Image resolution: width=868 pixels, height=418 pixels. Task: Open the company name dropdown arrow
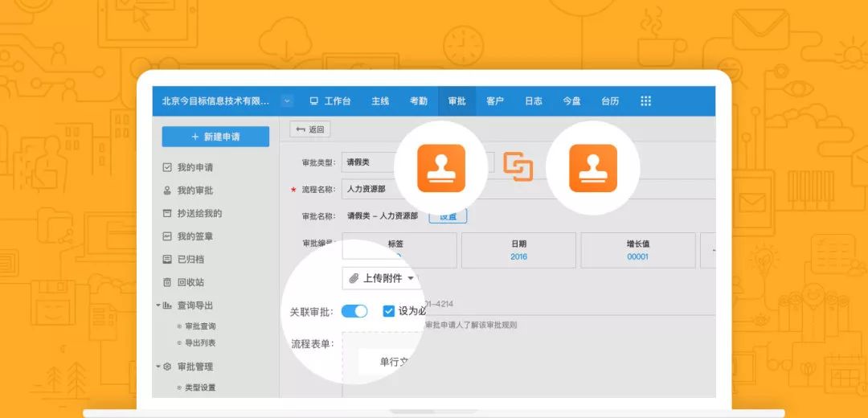click(x=286, y=101)
